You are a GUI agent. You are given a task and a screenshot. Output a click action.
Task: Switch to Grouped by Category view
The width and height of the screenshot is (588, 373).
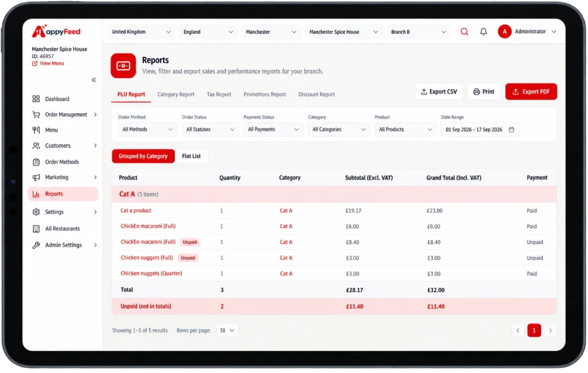click(x=143, y=156)
